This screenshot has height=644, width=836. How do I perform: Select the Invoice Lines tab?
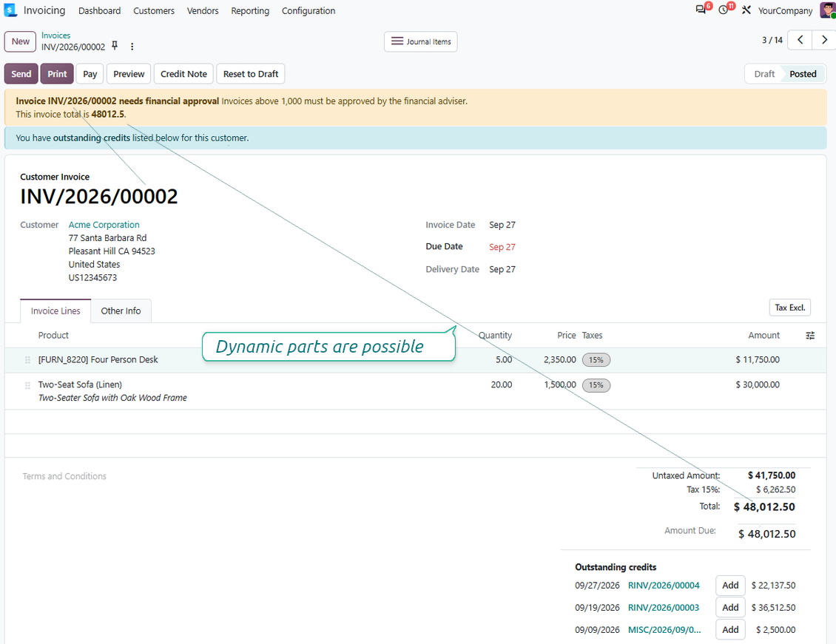pyautogui.click(x=55, y=311)
